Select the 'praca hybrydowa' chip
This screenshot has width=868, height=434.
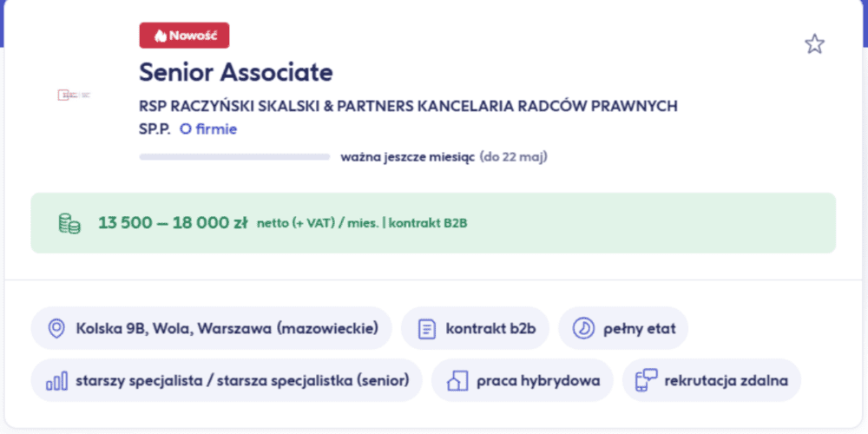(x=522, y=380)
